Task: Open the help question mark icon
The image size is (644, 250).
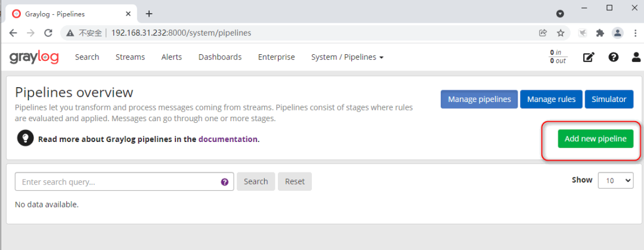Action: click(x=613, y=57)
